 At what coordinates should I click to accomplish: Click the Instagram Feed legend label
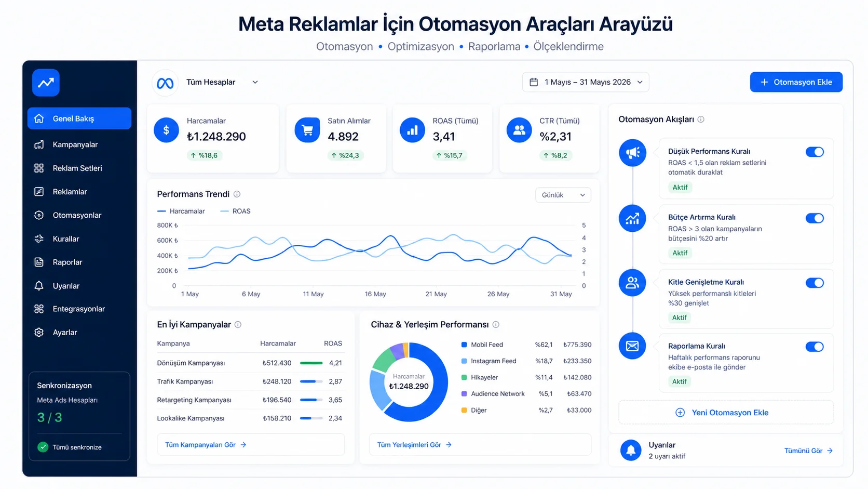coord(493,361)
